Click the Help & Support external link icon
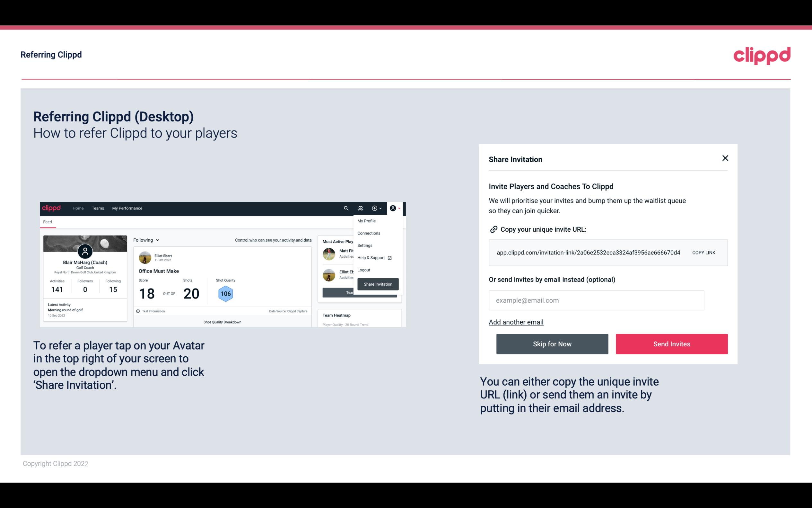The width and height of the screenshot is (812, 508). (x=389, y=257)
